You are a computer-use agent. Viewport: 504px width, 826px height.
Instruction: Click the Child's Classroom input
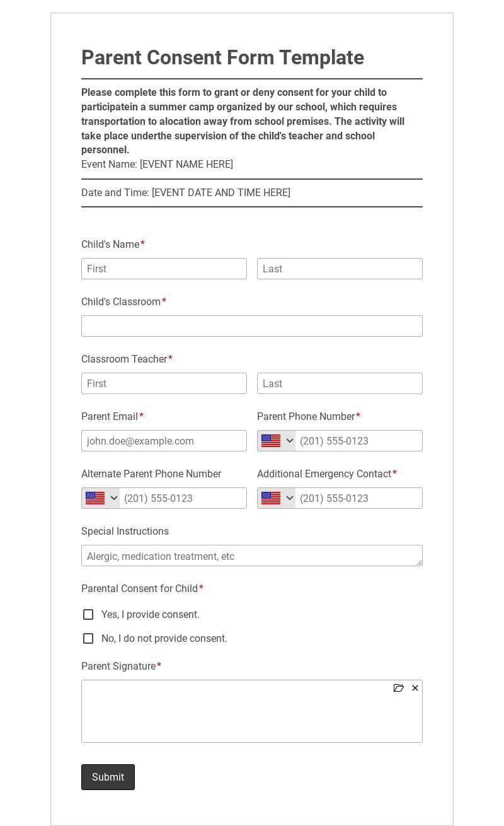[x=252, y=327]
